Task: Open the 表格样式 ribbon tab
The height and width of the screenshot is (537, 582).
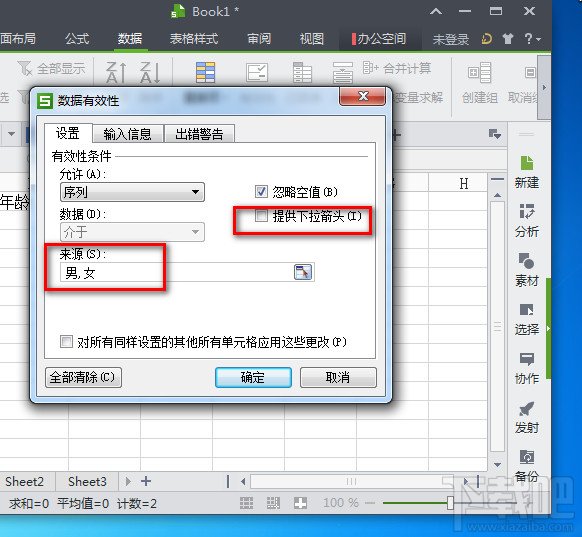Action: click(193, 39)
